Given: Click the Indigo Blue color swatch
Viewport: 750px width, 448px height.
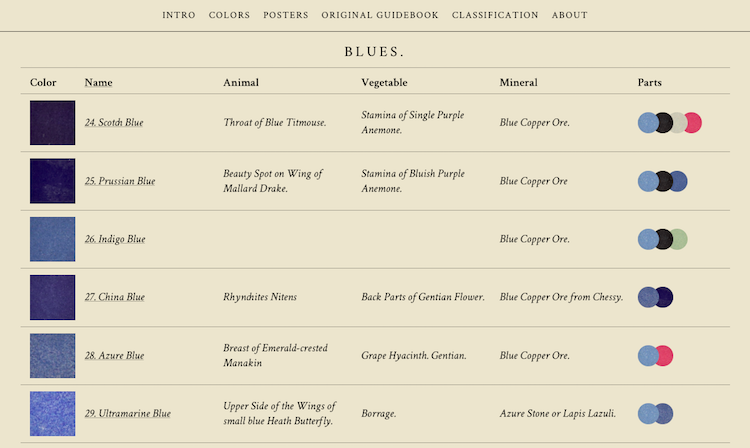Looking at the screenshot, I should 52,239.
